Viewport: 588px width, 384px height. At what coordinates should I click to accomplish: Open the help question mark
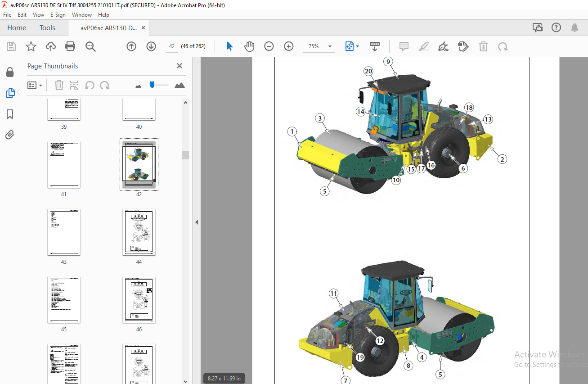click(x=556, y=28)
